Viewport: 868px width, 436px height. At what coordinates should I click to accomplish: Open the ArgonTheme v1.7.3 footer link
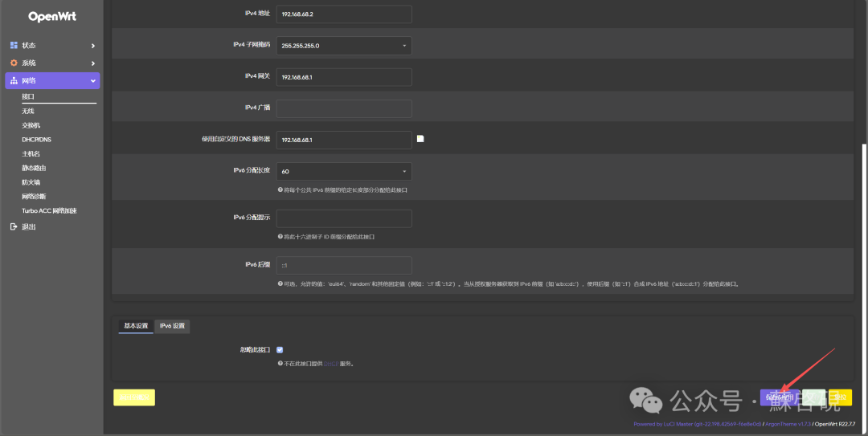coord(788,424)
